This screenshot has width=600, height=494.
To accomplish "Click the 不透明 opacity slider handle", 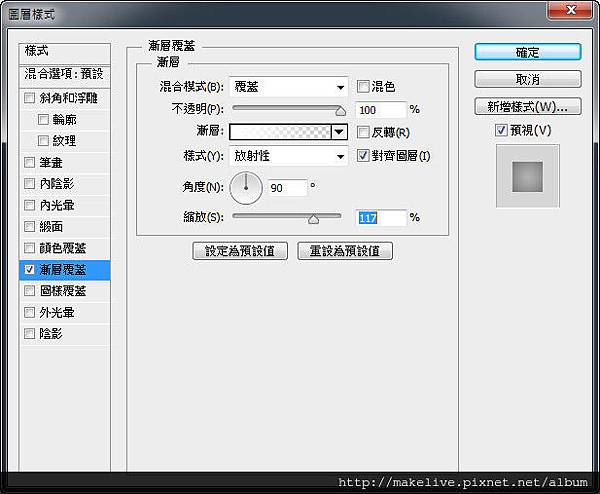I will 340,111.
